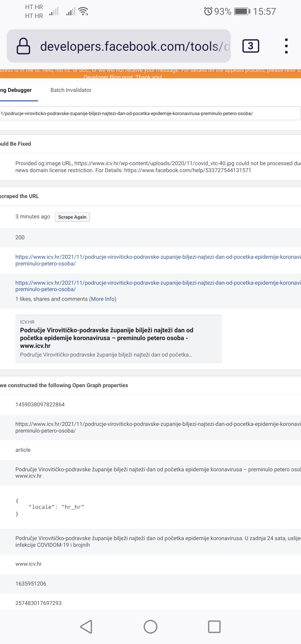Tap 'constructed the following Open Graph properties' header
The height and width of the screenshot is (644, 301).
click(x=68, y=386)
